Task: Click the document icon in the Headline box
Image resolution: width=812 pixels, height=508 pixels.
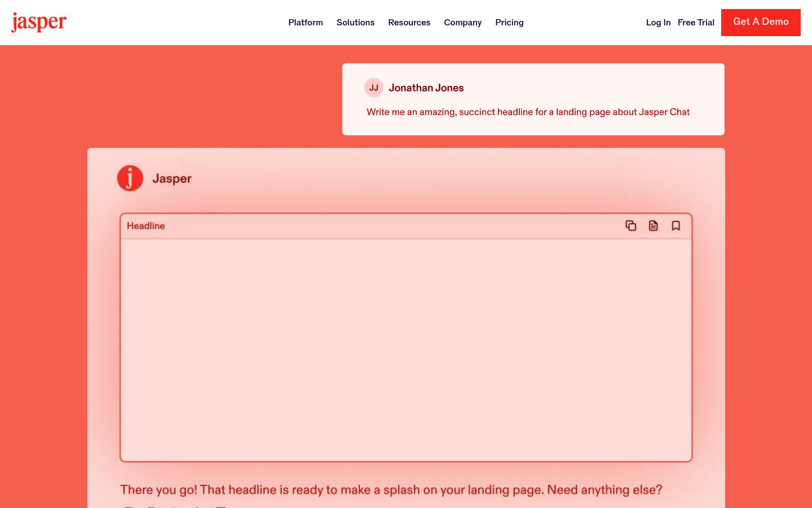Action: (653, 226)
